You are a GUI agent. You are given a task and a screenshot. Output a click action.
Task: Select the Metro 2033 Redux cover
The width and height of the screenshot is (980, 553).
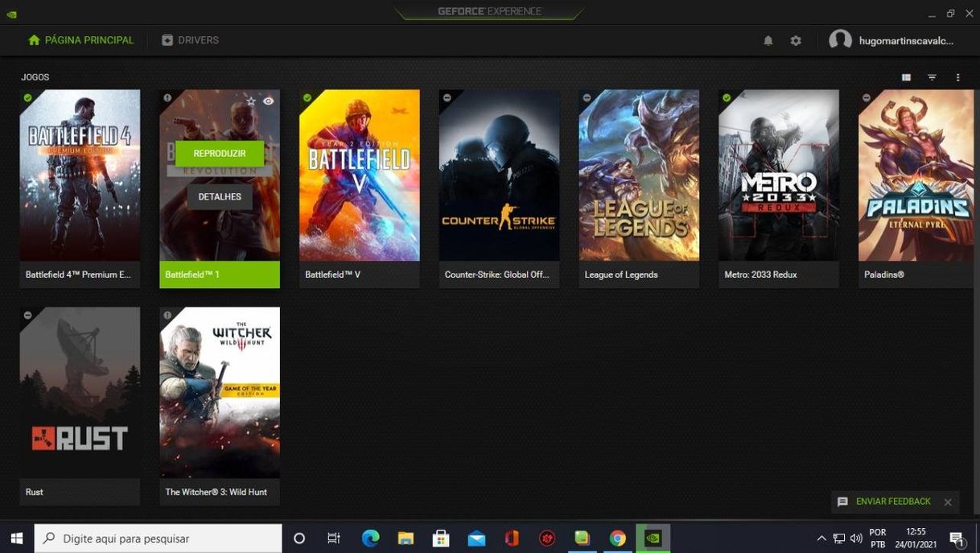point(779,175)
